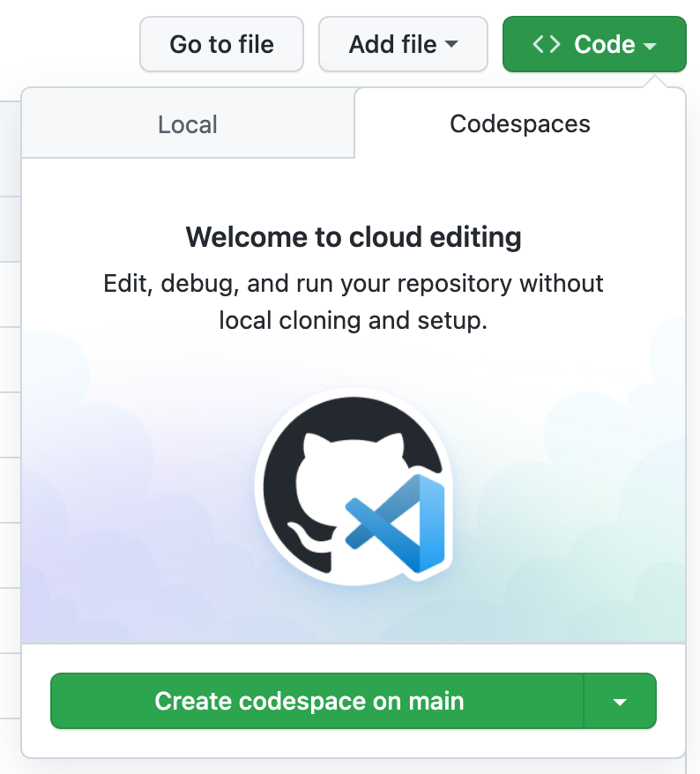Open codespace options dropdown arrow
This screenshot has width=700, height=774.
pos(620,701)
